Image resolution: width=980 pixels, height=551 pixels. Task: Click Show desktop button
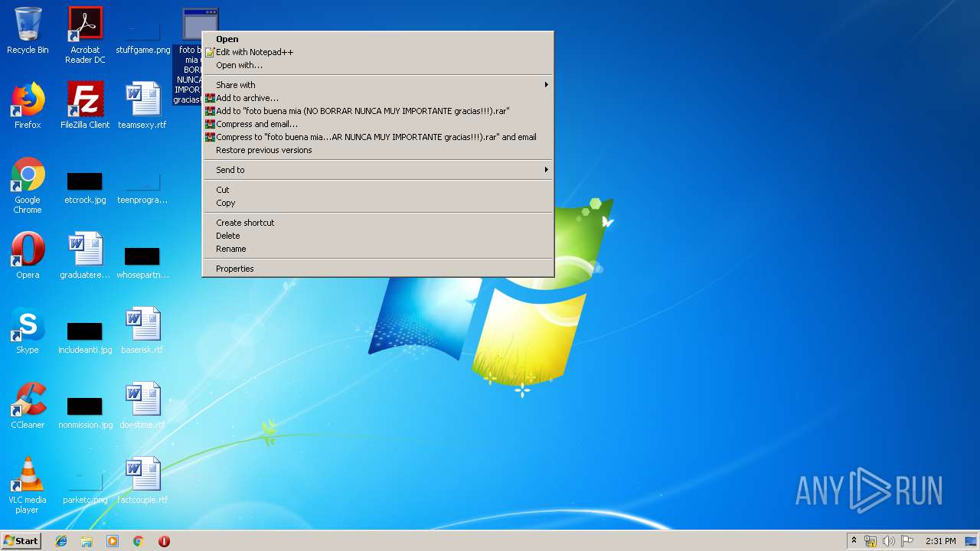coord(972,541)
